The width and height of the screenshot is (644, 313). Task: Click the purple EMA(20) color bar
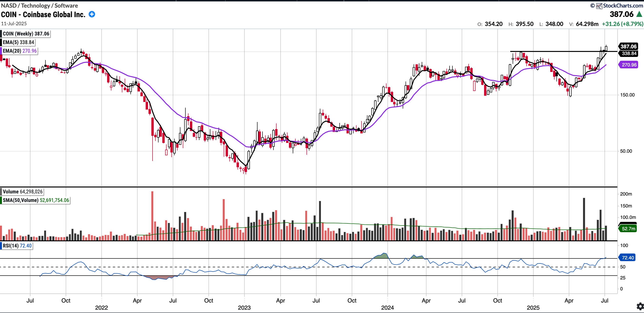coord(1,51)
